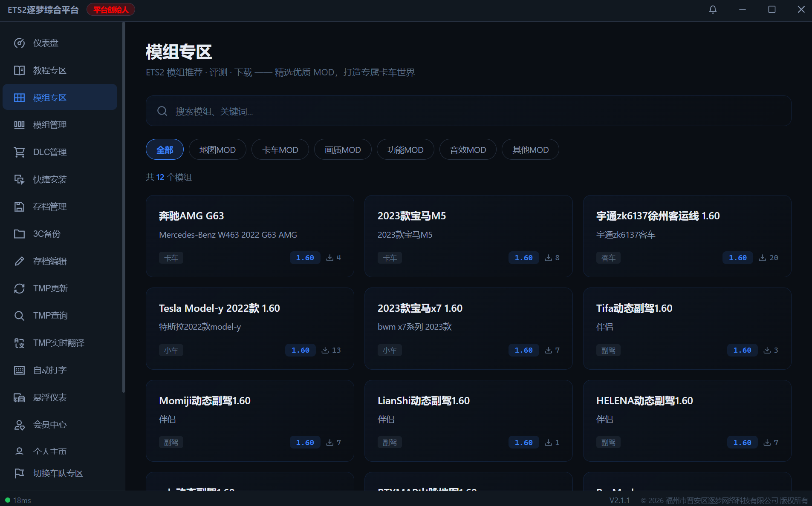Open the 教程专区 book icon
Image resolution: width=812 pixels, height=506 pixels.
coord(19,70)
